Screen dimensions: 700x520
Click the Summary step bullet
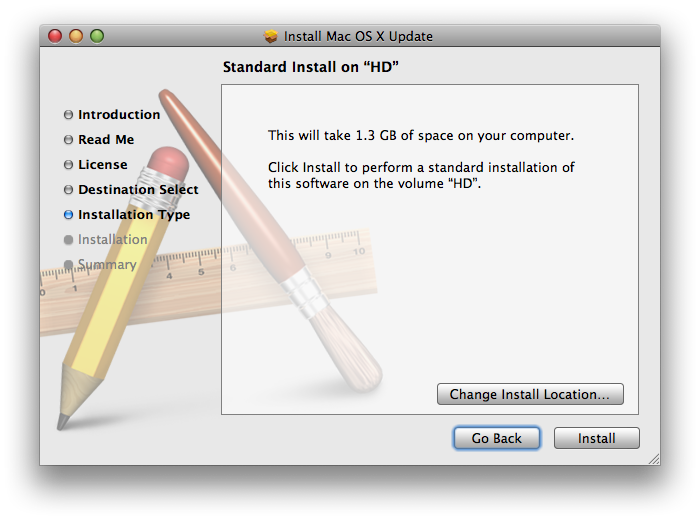click(x=68, y=265)
